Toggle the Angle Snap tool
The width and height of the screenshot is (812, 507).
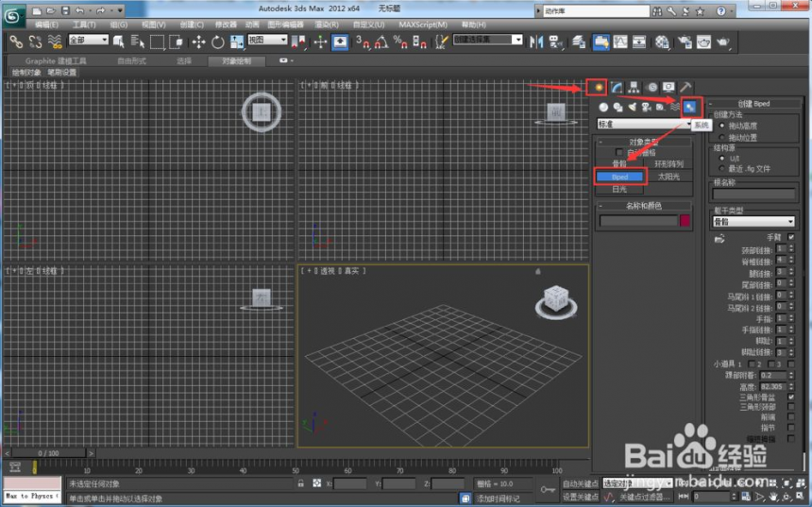tap(381, 42)
